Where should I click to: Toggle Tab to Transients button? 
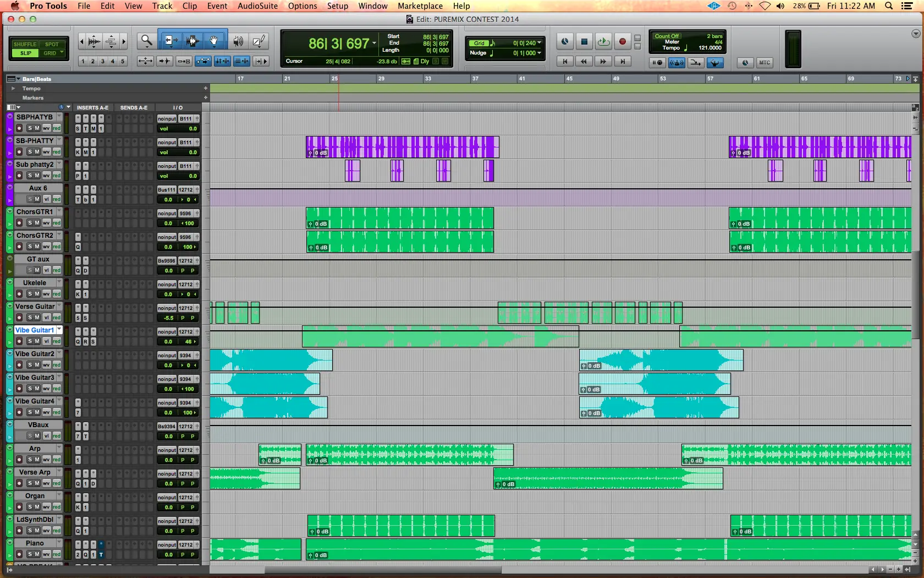point(164,61)
